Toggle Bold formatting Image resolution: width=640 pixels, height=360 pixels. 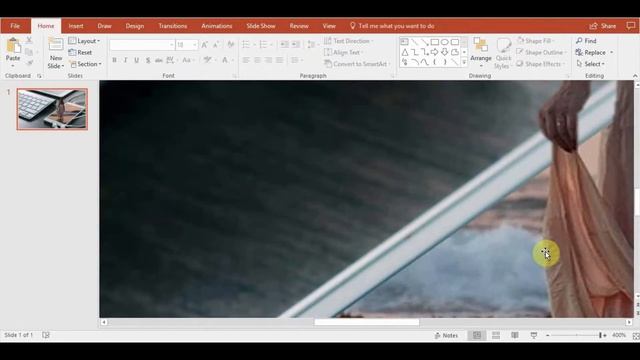(x=114, y=60)
